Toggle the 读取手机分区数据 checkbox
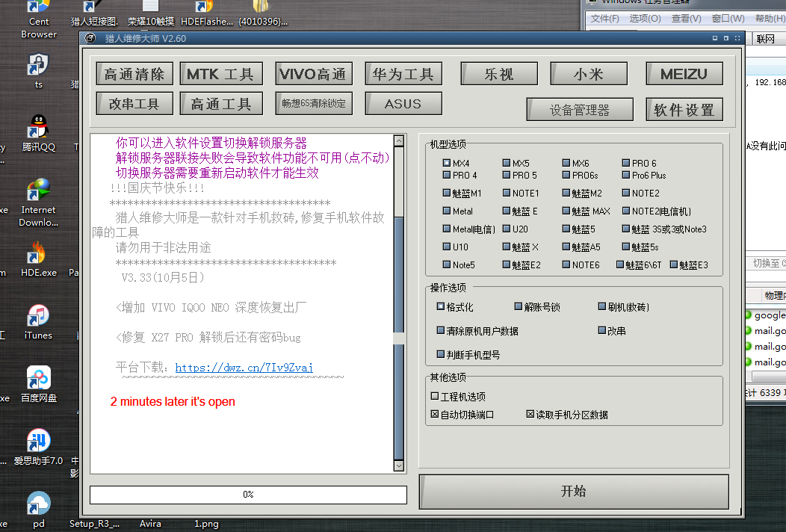 coord(530,414)
